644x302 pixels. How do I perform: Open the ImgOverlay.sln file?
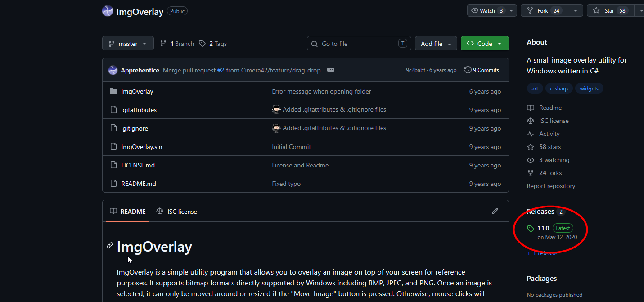pos(142,147)
